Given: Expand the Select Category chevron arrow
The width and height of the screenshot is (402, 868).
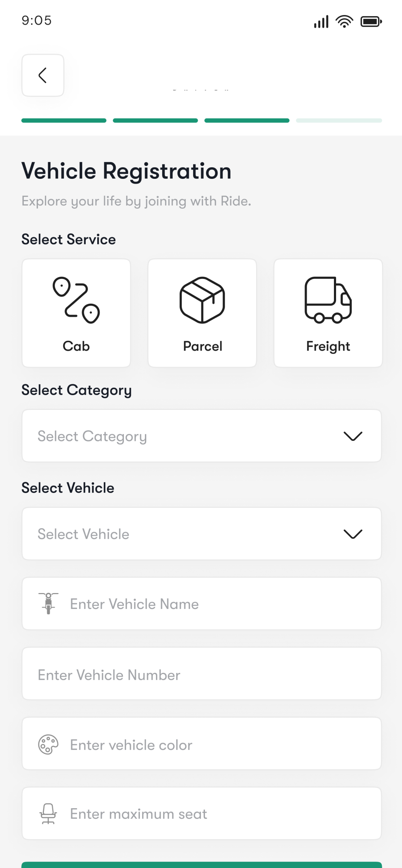Looking at the screenshot, I should (x=353, y=436).
